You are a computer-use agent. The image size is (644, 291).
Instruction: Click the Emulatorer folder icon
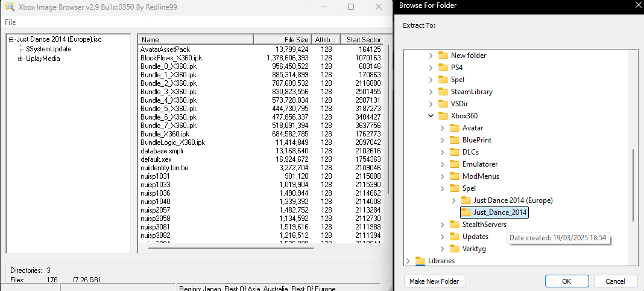pos(454,164)
